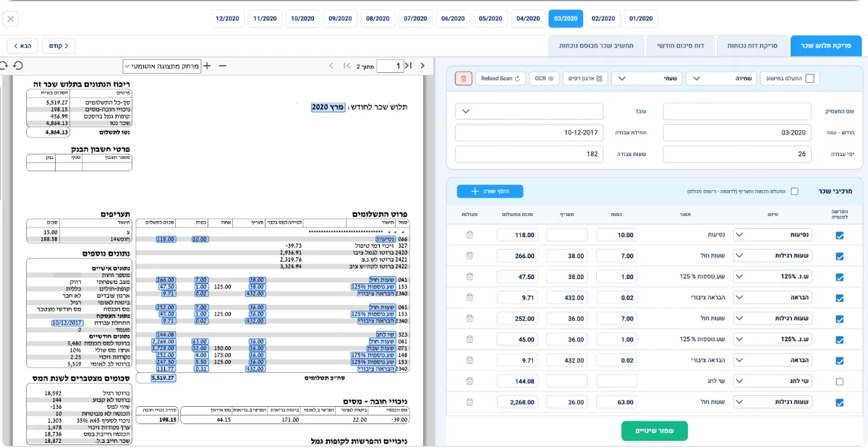
Task: Toggle ignore quantity and rate checkbox
Action: pyautogui.click(x=794, y=191)
